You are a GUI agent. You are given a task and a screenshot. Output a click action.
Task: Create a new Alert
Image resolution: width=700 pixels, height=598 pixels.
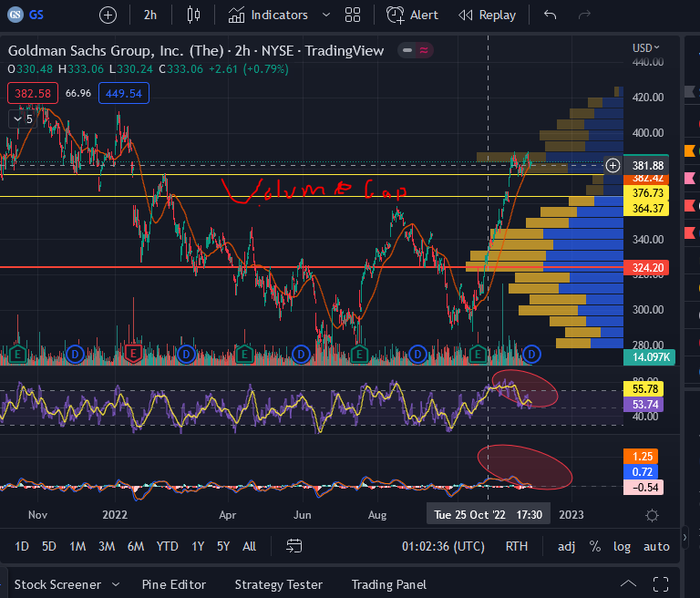(x=412, y=15)
